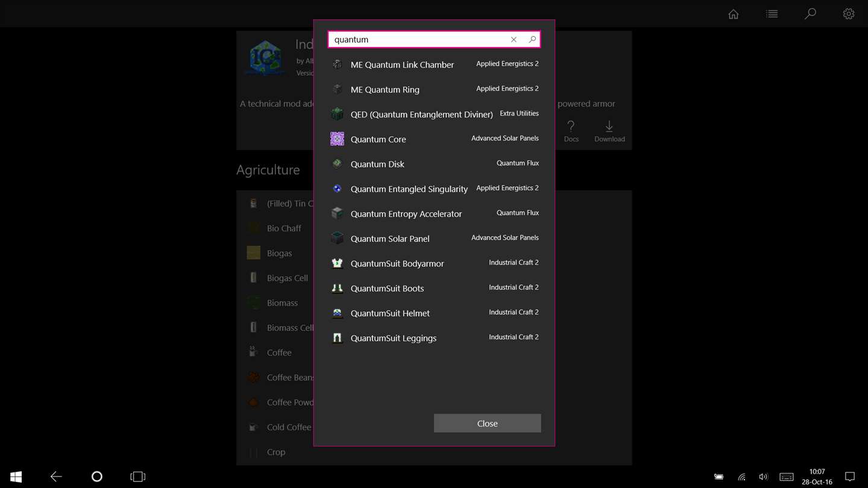Select ME Quantum Link Chamber icon
This screenshot has width=868, height=488.
337,64
